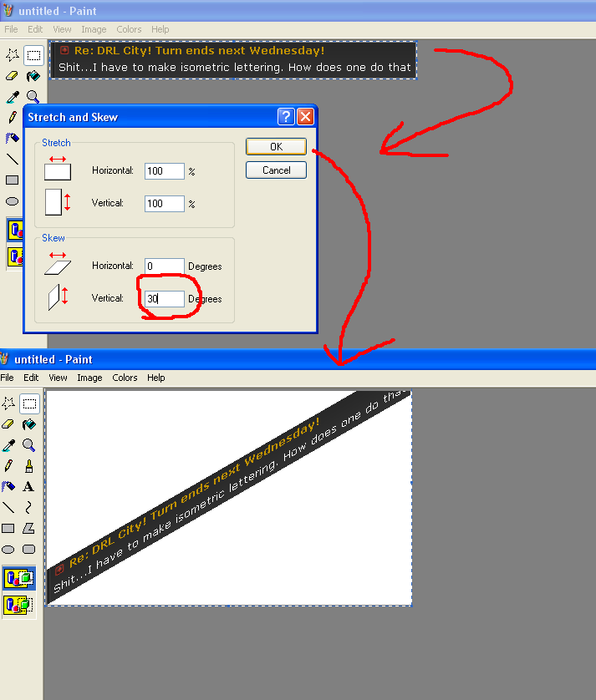Select Pick Color eyedropper in lower Paint window

(9, 444)
